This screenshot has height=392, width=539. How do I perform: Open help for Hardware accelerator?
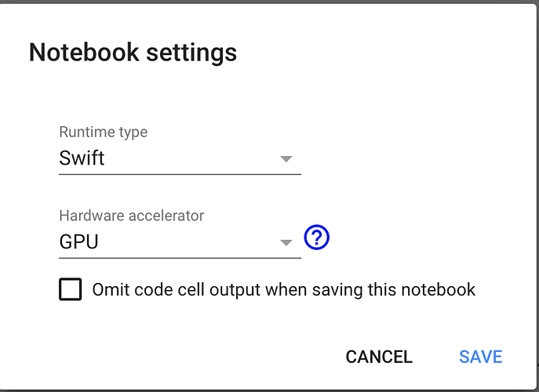tap(316, 237)
